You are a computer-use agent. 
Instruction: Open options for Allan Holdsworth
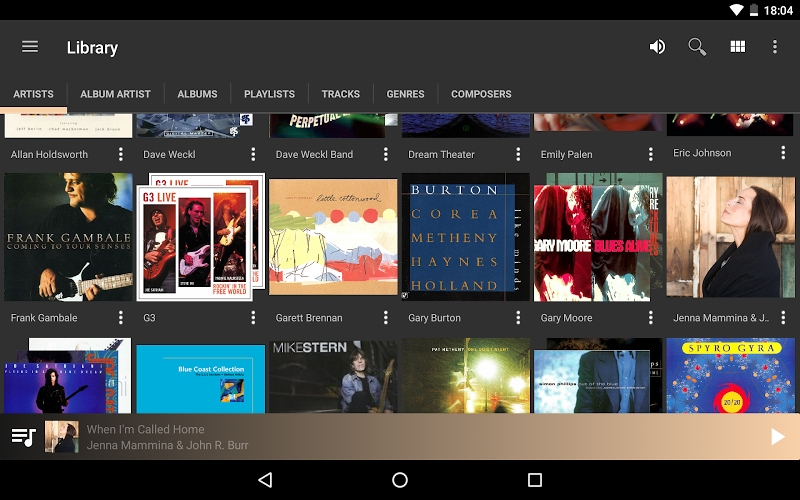(120, 155)
